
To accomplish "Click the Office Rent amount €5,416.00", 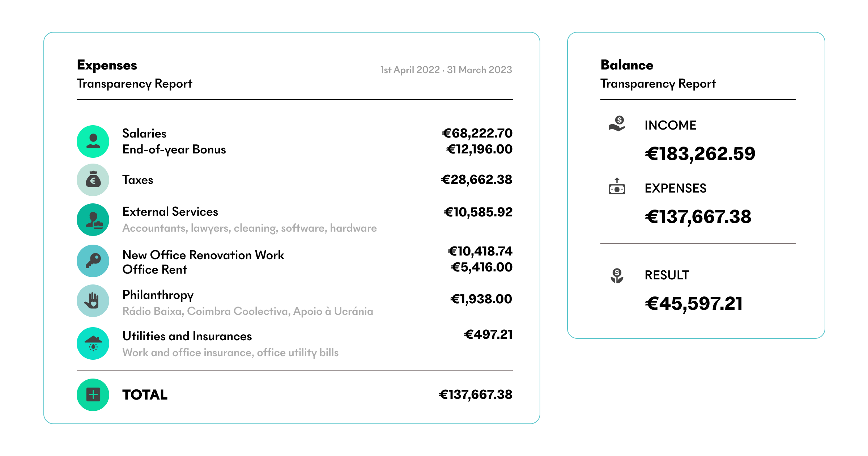I will pyautogui.click(x=481, y=267).
